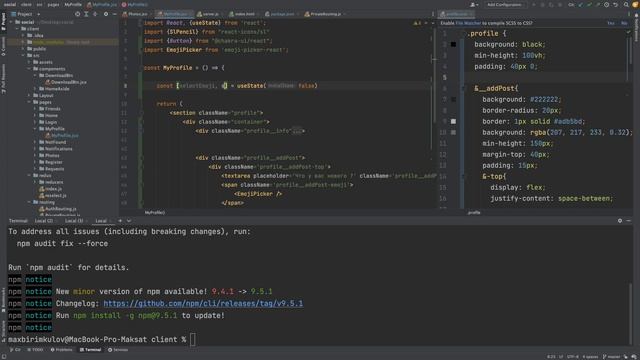Screen dimensions: 640x360
Task: Open the npm changelog GitHub link
Action: point(203,303)
